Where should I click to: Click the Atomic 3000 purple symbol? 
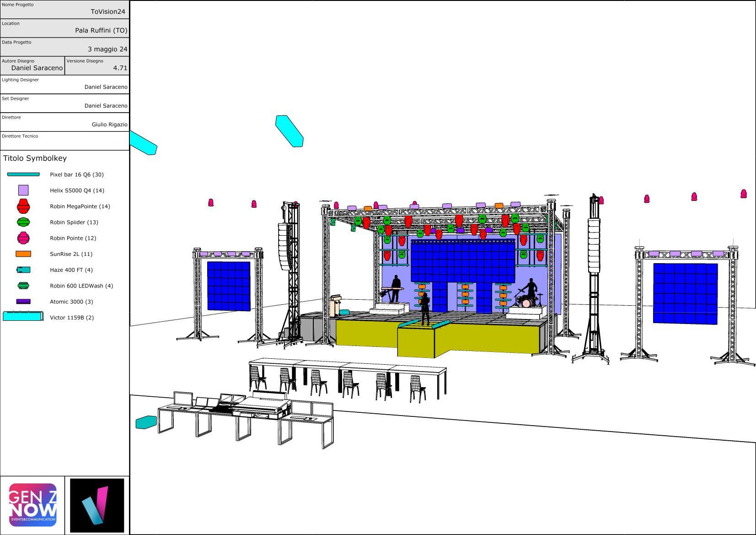(x=23, y=302)
